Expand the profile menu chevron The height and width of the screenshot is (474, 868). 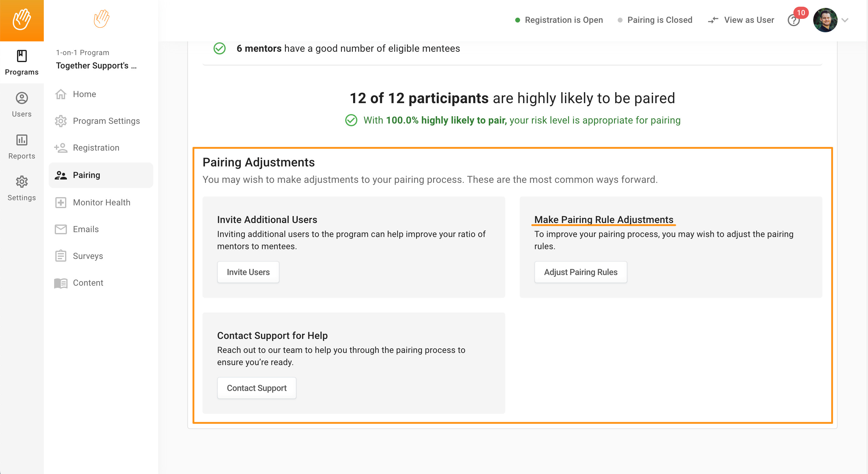click(845, 20)
